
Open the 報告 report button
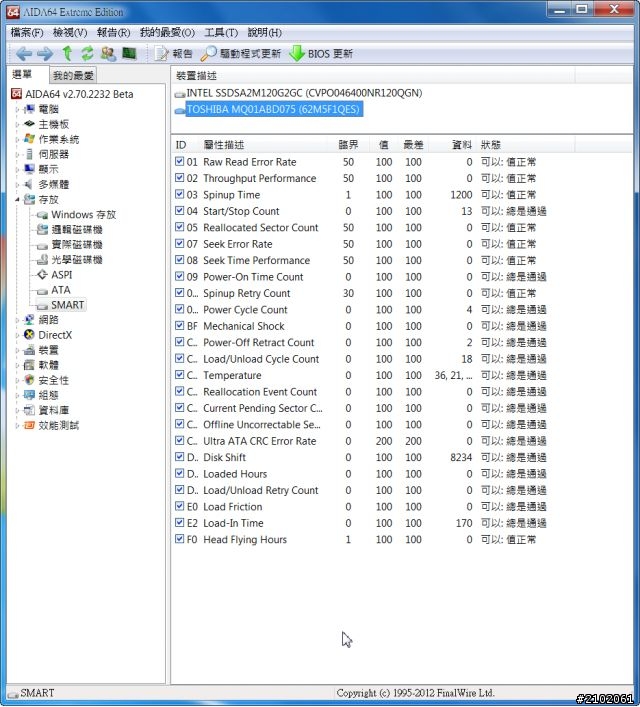[173, 54]
